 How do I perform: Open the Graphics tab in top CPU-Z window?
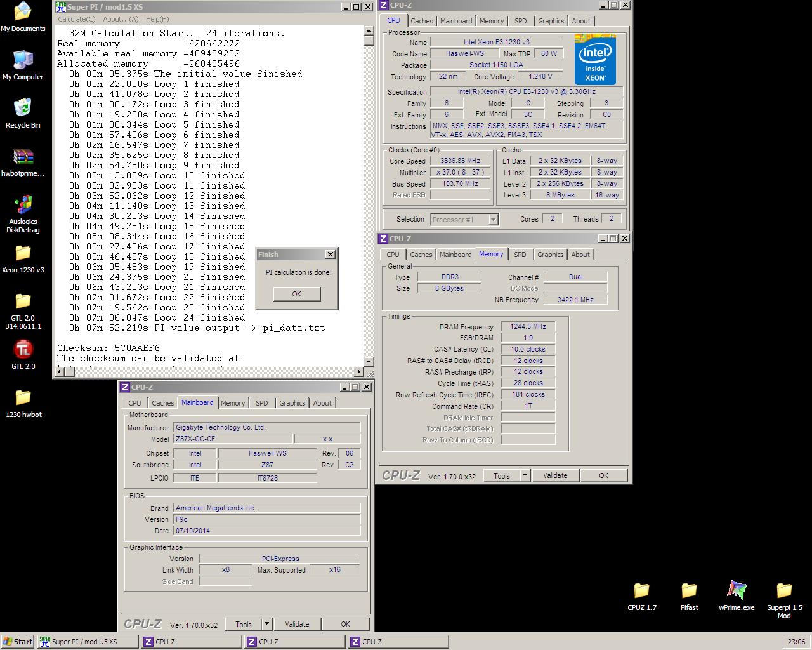[x=551, y=21]
